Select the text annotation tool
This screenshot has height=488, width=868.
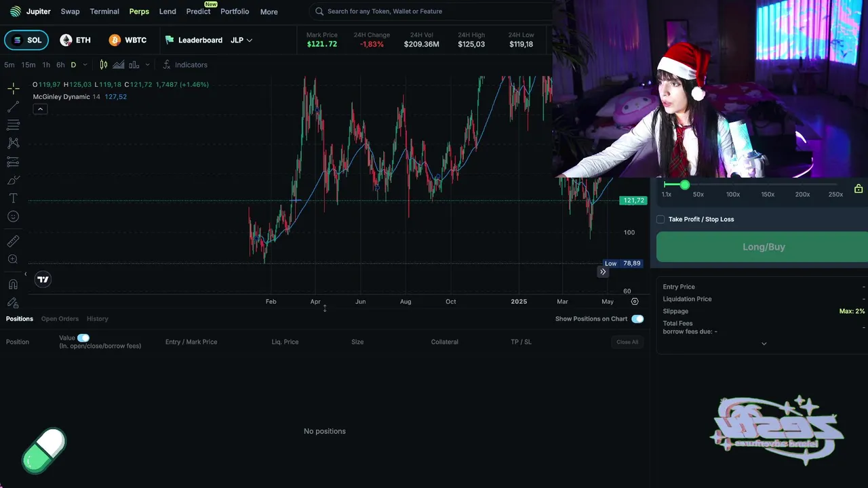click(13, 198)
